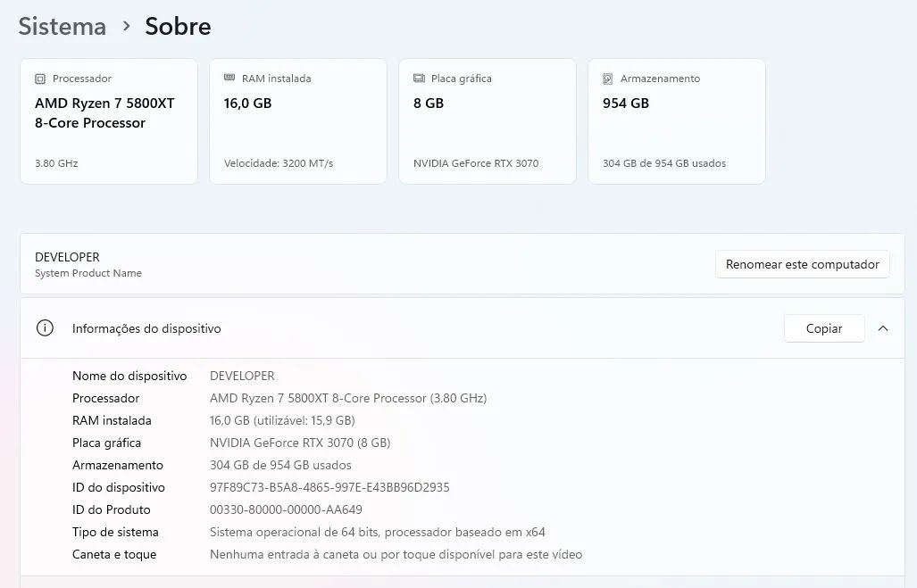This screenshot has height=588, width=917.
Task: Open the Armazenamento summary card
Action: 677,121
